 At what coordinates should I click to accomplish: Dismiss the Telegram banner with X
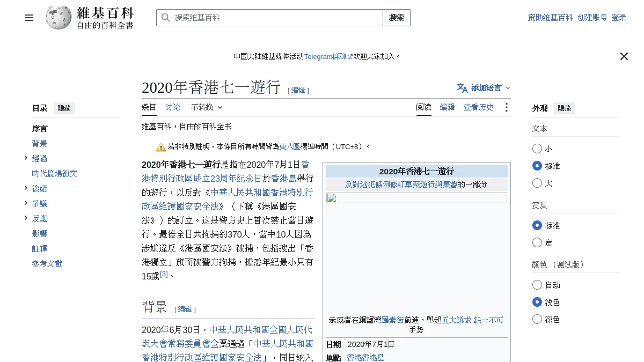(624, 56)
